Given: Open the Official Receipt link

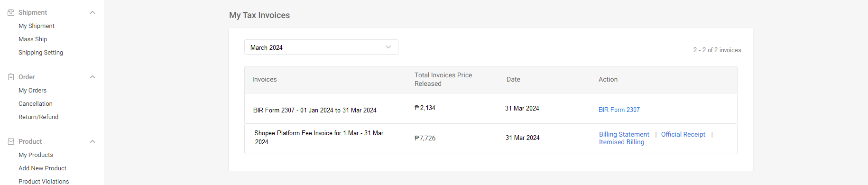Looking at the screenshot, I should point(683,134).
